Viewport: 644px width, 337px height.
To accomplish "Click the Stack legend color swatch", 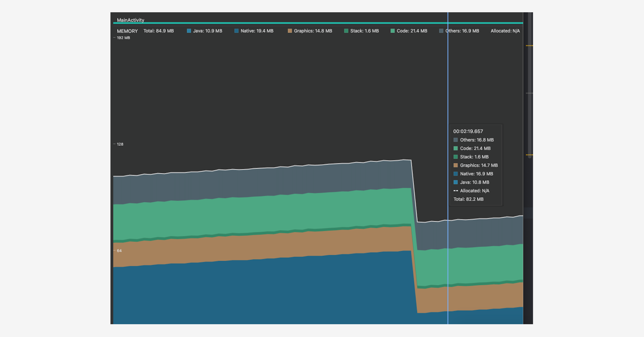I will (x=346, y=31).
